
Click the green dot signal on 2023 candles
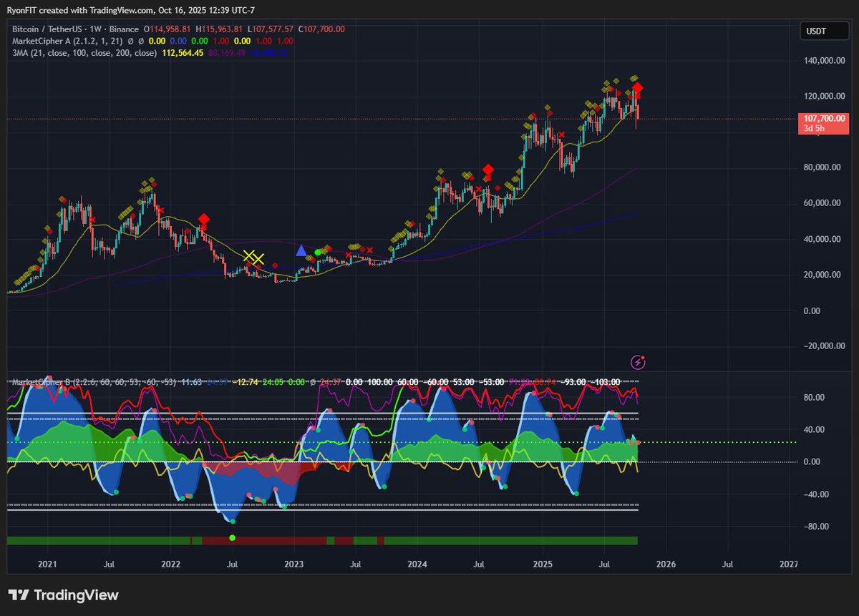tap(317, 252)
